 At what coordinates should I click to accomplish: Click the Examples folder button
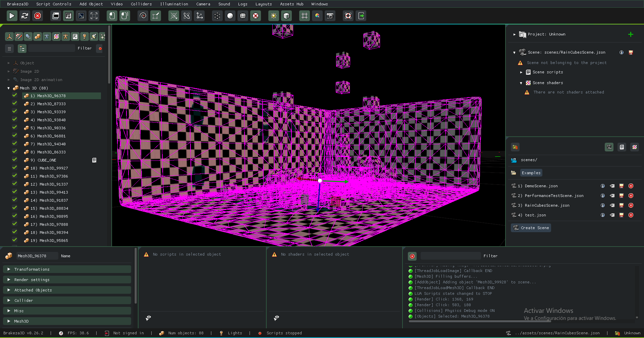(x=531, y=173)
